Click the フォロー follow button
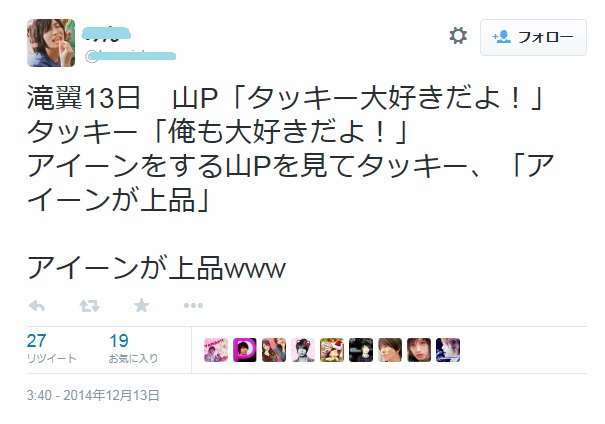The height and width of the screenshot is (424, 605). click(533, 37)
